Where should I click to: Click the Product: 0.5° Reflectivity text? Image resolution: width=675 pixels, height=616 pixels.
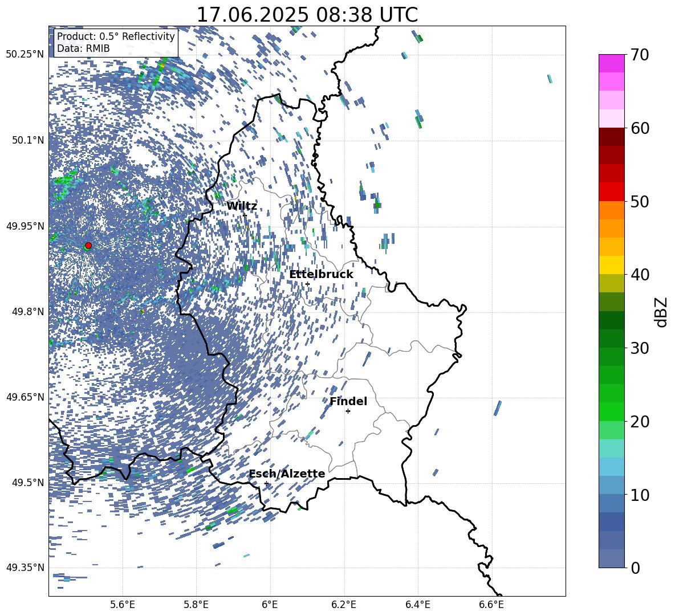click(116, 36)
